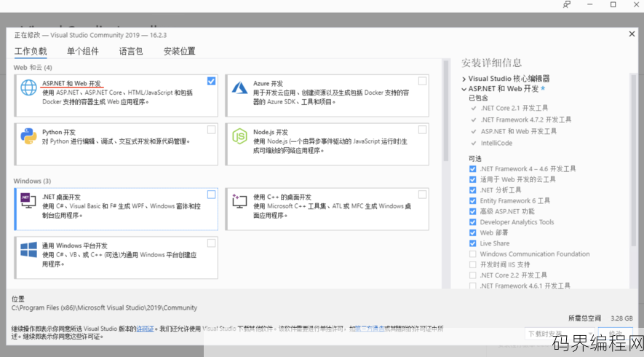The height and width of the screenshot is (357, 644).
Task: Collapse ASP.NET 和 Web 开发 details
Action: [464, 89]
